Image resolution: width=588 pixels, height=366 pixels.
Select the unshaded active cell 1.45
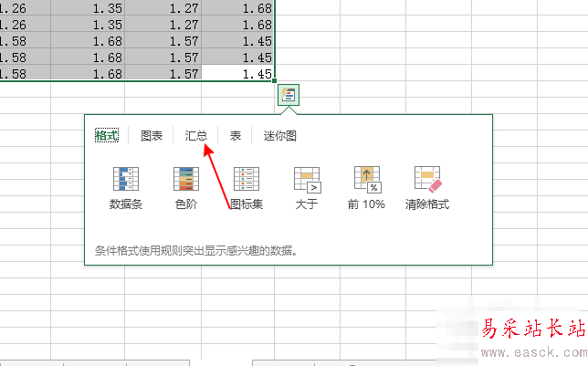click(x=237, y=73)
